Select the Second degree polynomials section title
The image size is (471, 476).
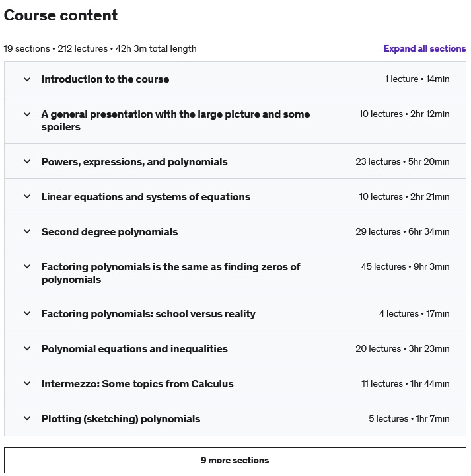(x=110, y=232)
